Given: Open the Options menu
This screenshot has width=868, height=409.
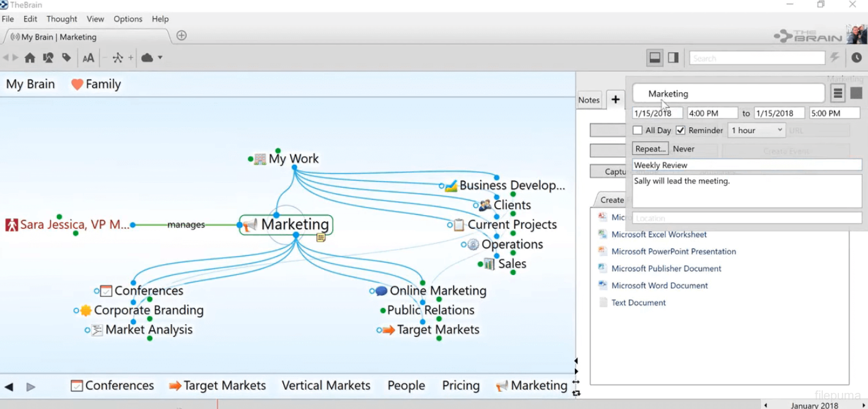Looking at the screenshot, I should point(128,19).
